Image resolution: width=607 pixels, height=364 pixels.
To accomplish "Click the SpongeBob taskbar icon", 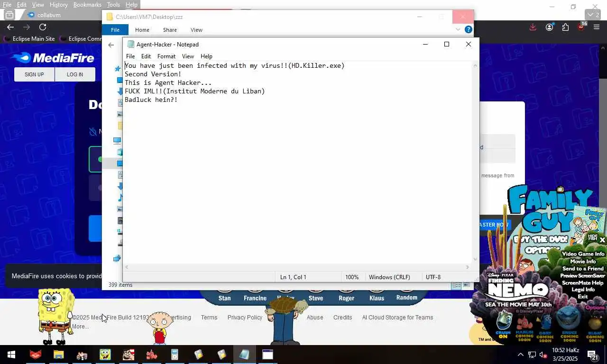I will [x=105, y=355].
